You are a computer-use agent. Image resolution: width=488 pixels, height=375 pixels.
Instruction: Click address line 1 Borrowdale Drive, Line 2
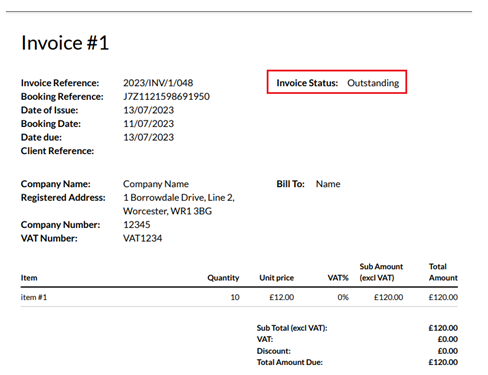[x=179, y=198]
